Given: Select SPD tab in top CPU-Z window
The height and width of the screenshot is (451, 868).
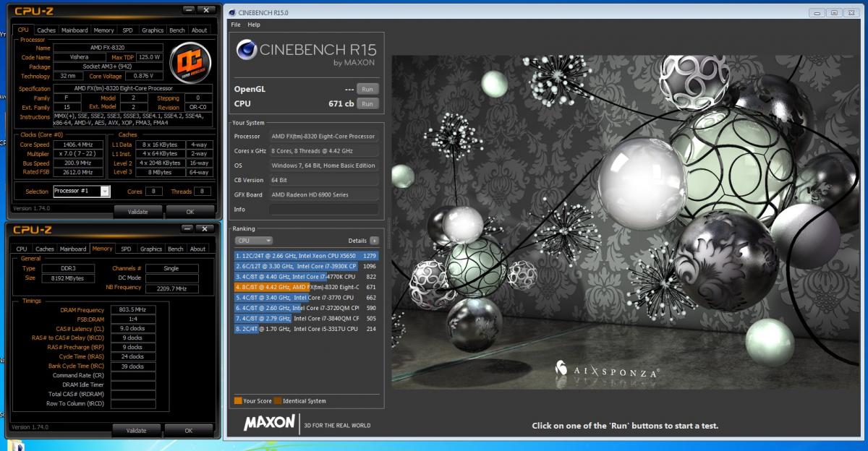Looking at the screenshot, I should coord(127,30).
